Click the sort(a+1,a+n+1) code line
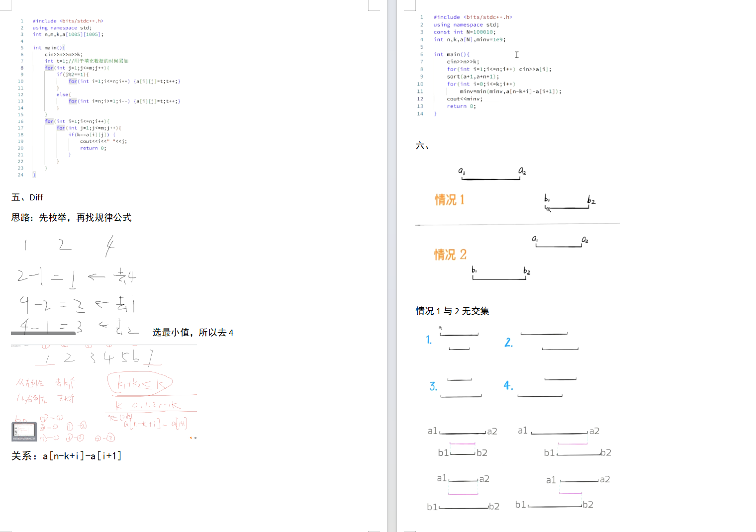The image size is (756, 532). [472, 77]
